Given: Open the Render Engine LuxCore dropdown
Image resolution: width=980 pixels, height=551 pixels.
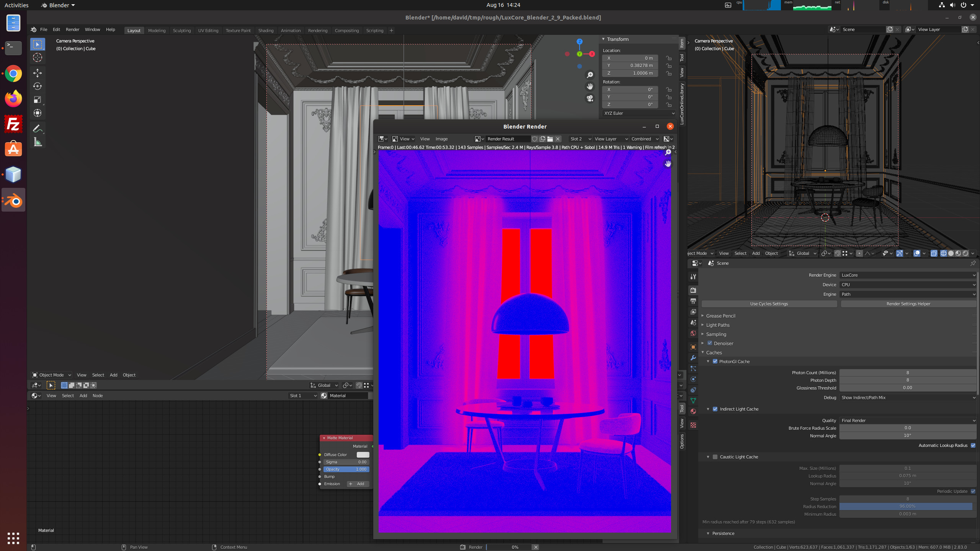Looking at the screenshot, I should pos(907,275).
